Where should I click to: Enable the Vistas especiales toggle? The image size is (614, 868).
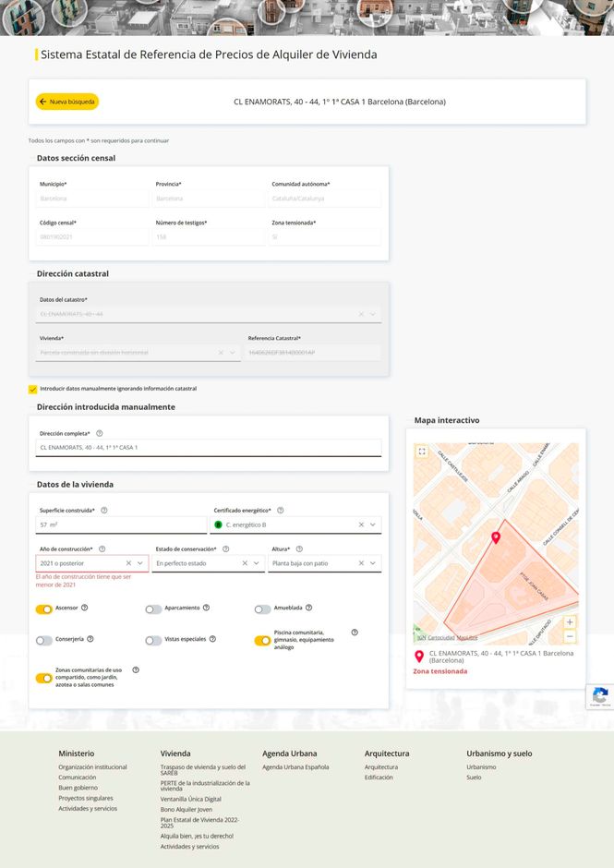point(153,641)
